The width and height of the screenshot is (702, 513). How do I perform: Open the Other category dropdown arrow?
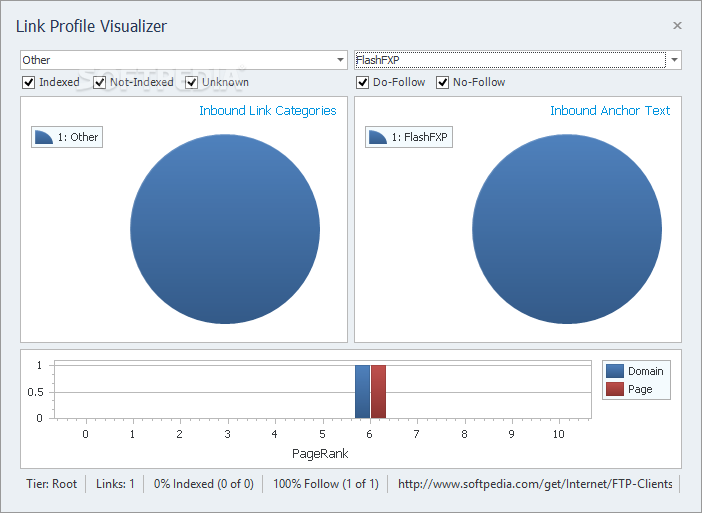coord(340,60)
